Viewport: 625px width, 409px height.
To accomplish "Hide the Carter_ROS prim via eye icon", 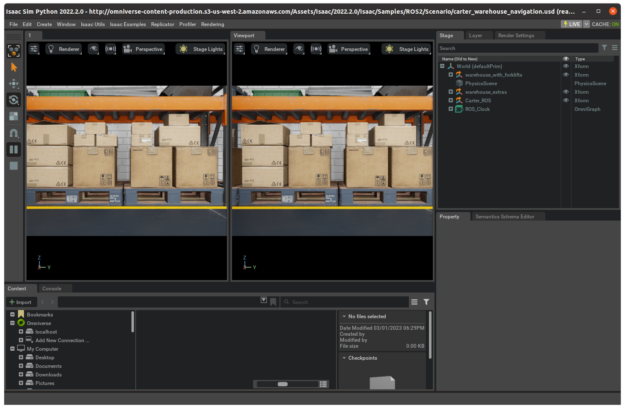I will coord(566,100).
